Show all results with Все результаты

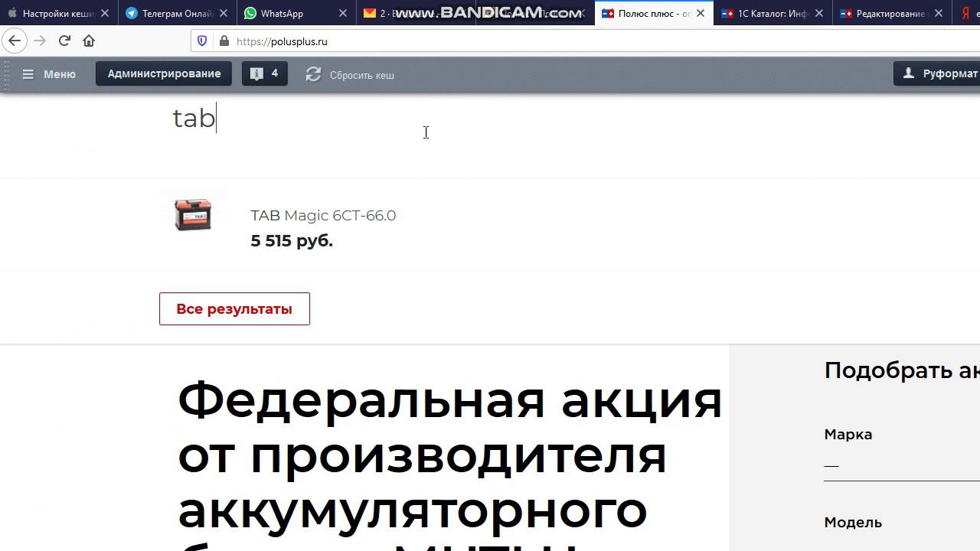coord(234,308)
